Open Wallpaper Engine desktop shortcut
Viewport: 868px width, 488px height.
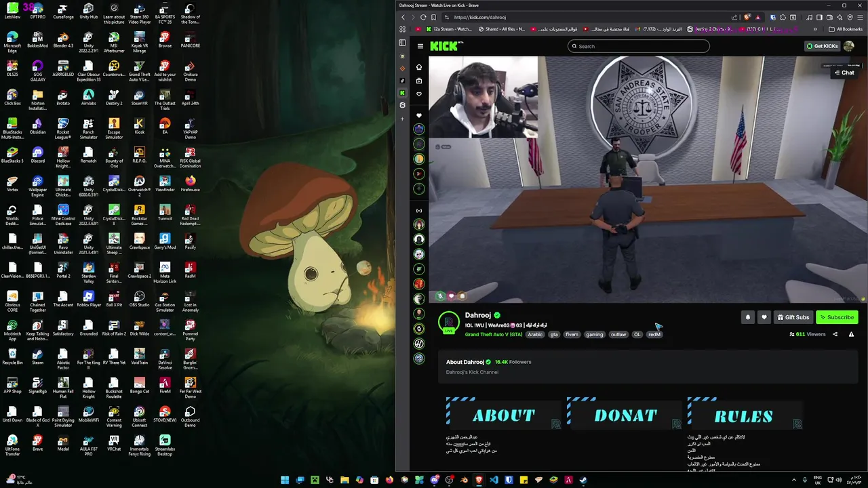(37, 186)
